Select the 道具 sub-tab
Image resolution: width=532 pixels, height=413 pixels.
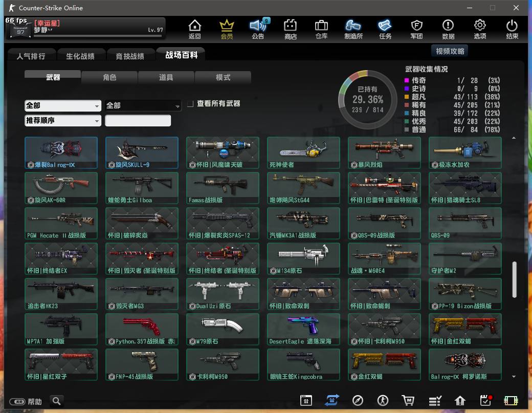[166, 77]
